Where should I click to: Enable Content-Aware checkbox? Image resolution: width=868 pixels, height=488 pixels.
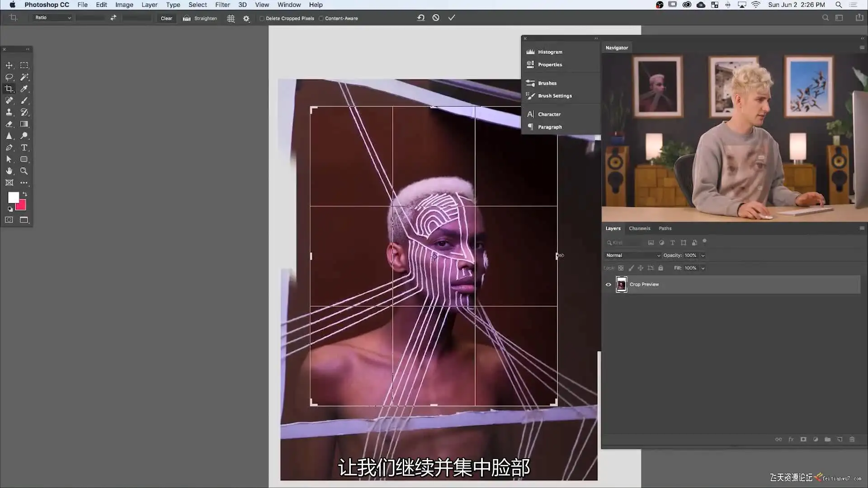click(321, 19)
